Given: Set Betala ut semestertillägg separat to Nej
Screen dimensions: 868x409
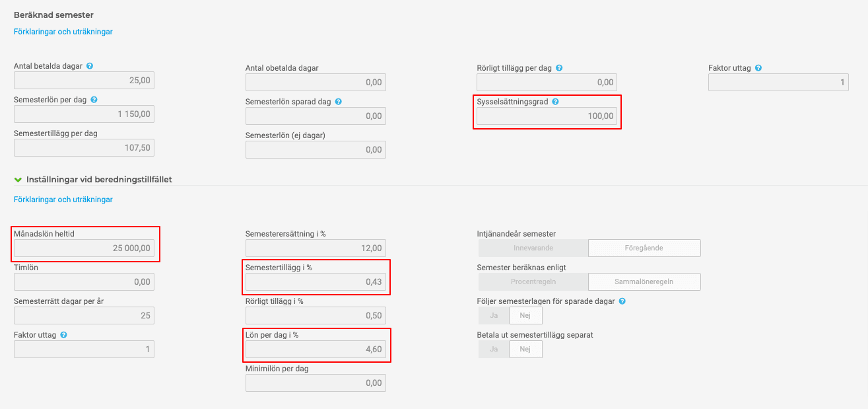Looking at the screenshot, I should [525, 349].
